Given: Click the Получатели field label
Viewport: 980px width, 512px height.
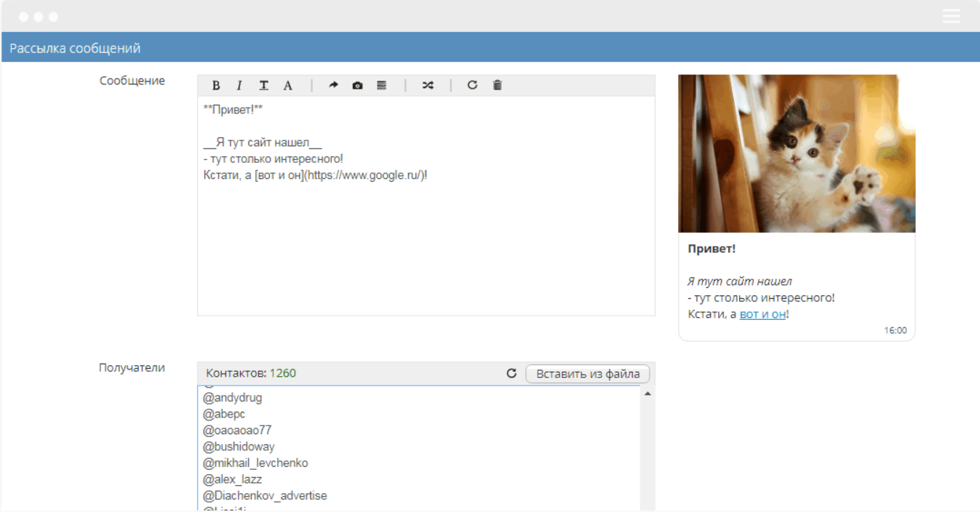Looking at the screenshot, I should coord(132,367).
